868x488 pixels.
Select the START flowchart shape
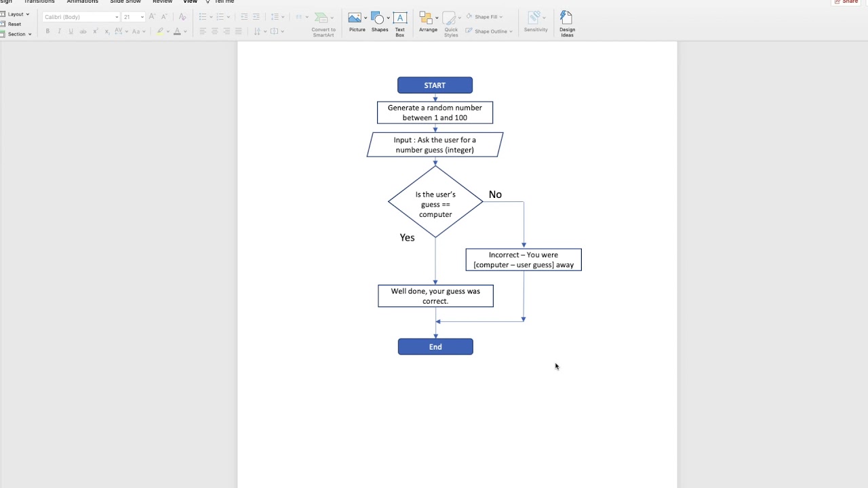435,85
